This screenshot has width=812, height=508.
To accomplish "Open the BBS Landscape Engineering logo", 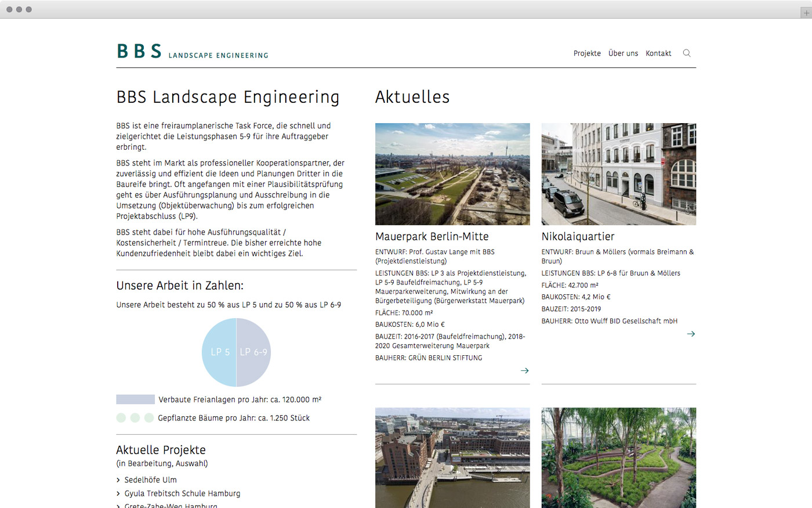I will [x=193, y=51].
